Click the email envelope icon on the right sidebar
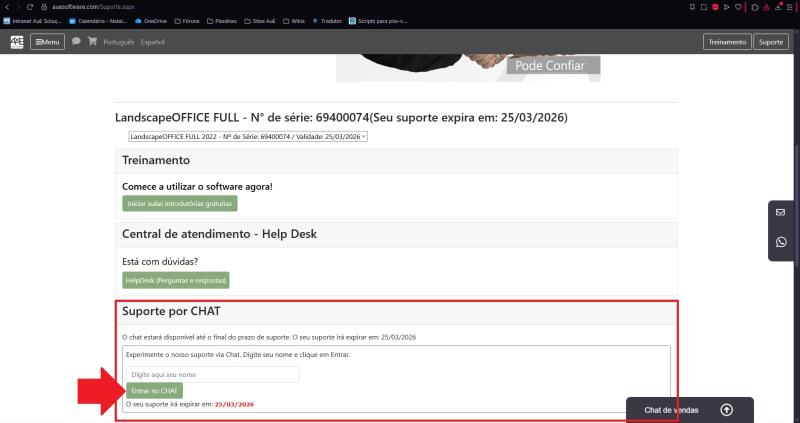The height and width of the screenshot is (423, 800). pos(781,212)
